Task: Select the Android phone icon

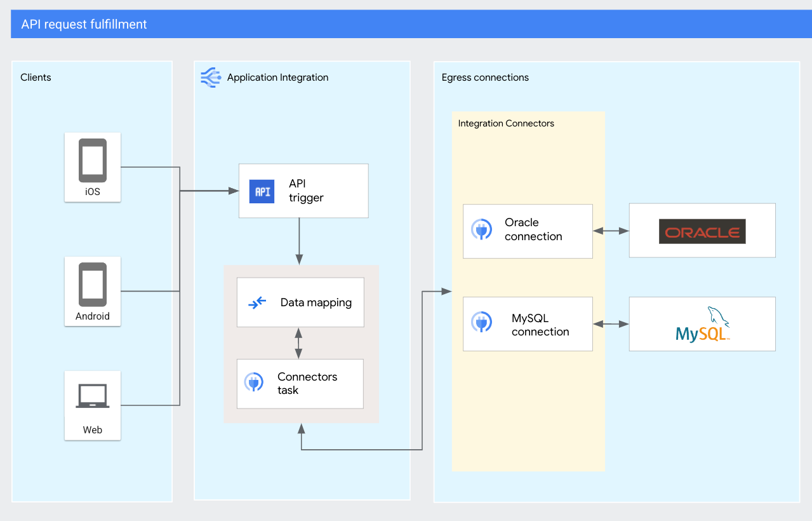Action: (92, 285)
